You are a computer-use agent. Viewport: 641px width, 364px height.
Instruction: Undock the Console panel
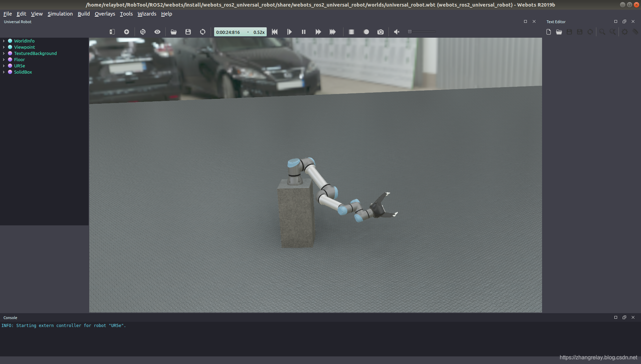[624, 317]
